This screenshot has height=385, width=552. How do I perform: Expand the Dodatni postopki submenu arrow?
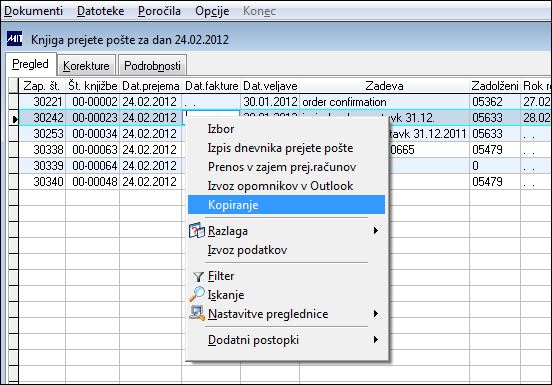tap(376, 340)
